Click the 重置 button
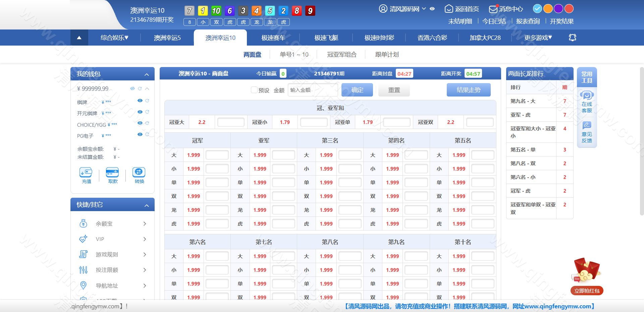 394,90
